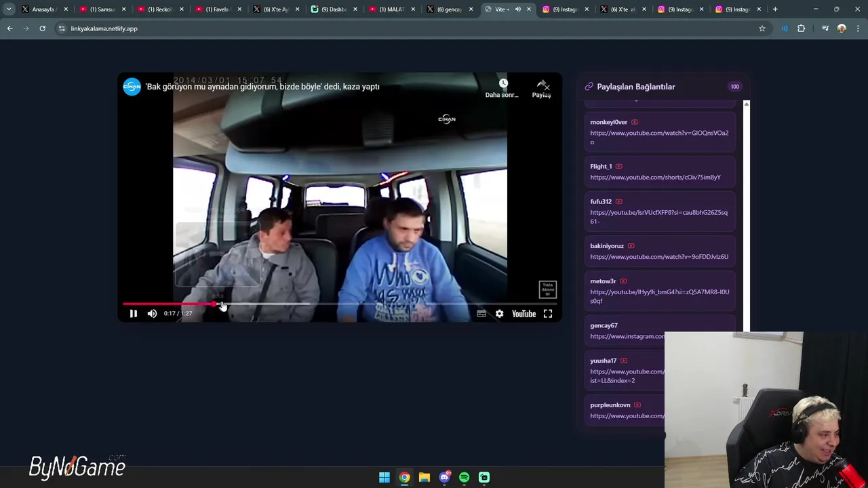The width and height of the screenshot is (868, 488).
Task: Click YouTube icon next to bakiniyoruz
Action: click(x=631, y=246)
